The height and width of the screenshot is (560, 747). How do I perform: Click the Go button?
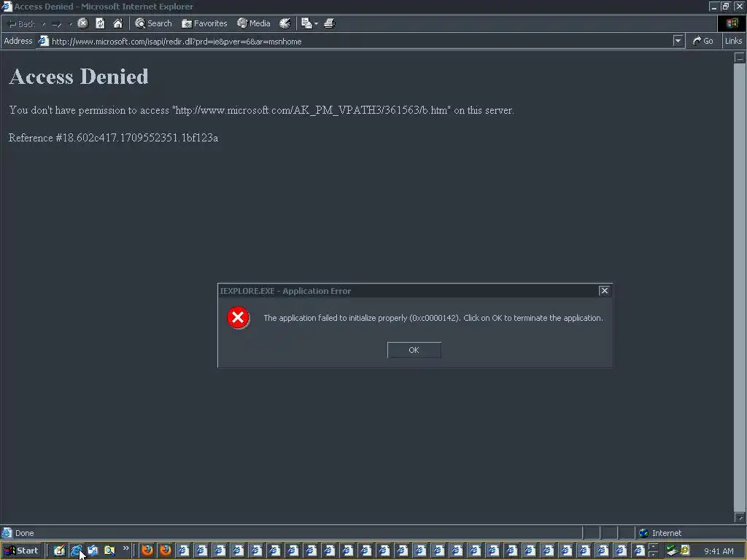[703, 41]
